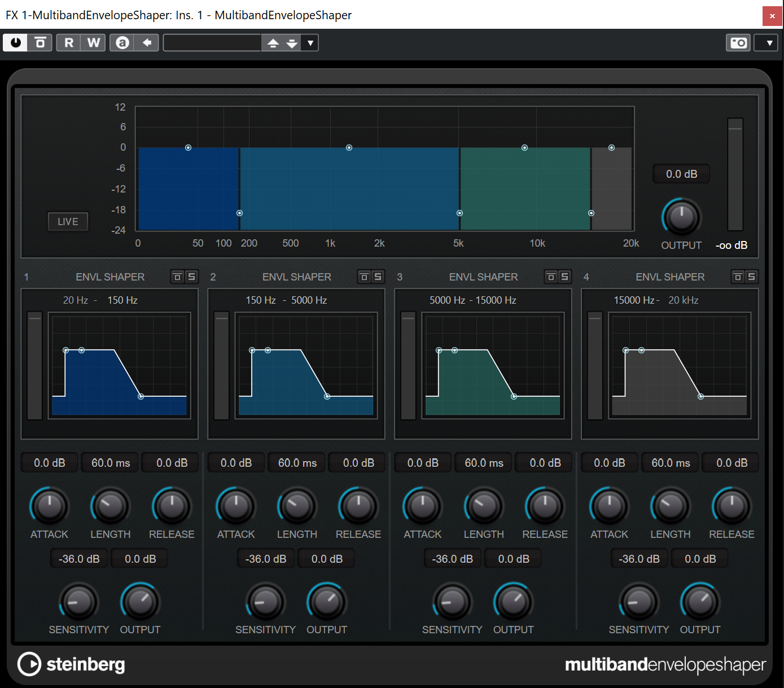
Task: Enable Read automation R button
Action: coord(69,43)
